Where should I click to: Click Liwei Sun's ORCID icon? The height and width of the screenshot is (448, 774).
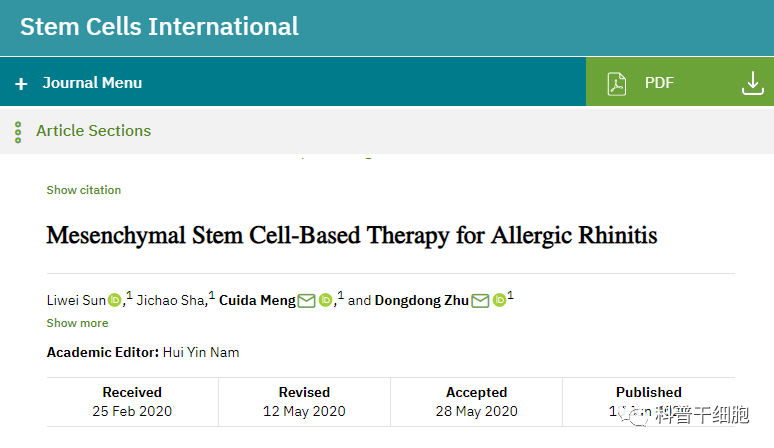point(115,300)
